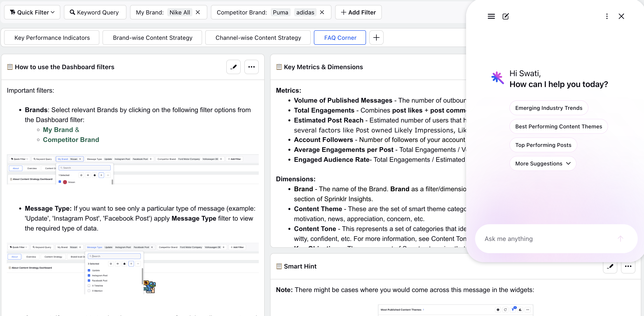This screenshot has height=316, width=644.
Task: Edit the Smart Hint widget with pencil icon
Action: pos(610,266)
